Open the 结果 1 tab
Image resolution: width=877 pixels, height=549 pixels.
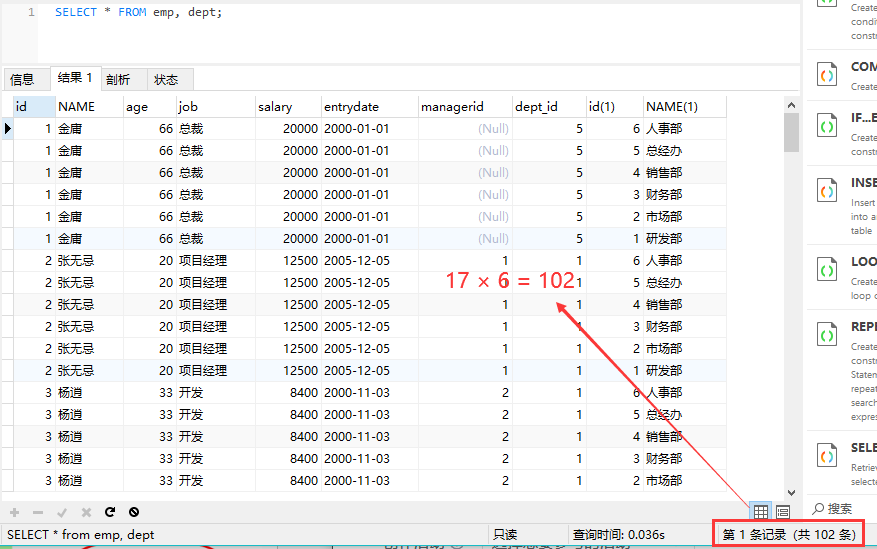pyautogui.click(x=76, y=78)
